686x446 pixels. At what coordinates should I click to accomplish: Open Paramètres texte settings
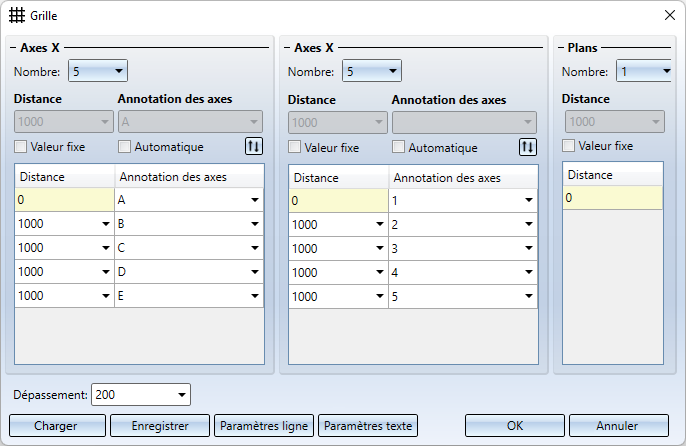[x=368, y=425]
